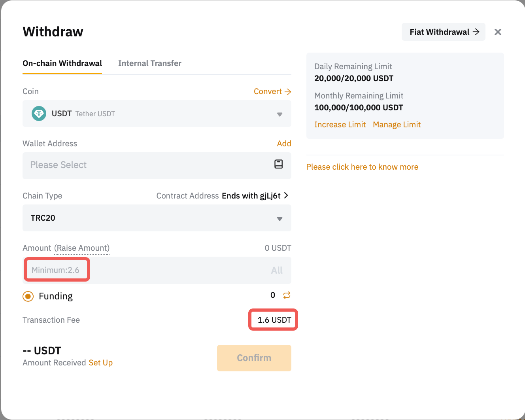Open the 'Please click here to know more' link
525x420 pixels.
(362, 167)
